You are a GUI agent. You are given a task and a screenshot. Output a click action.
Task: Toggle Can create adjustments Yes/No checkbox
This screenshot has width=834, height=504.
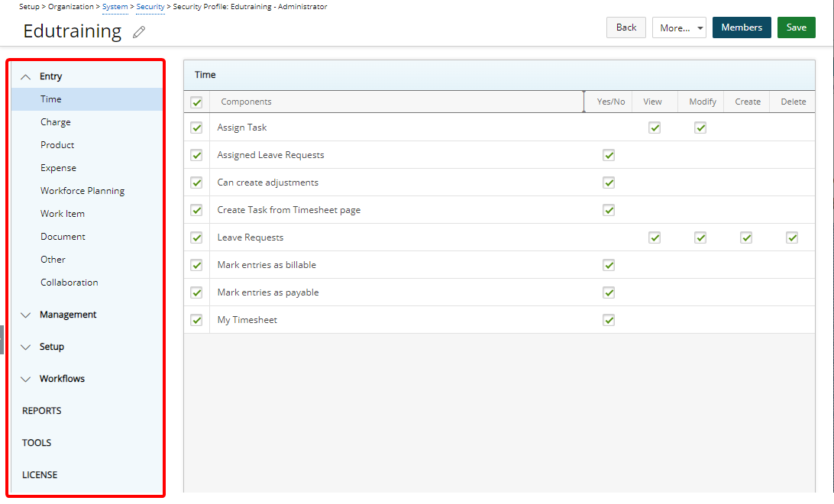coord(609,183)
